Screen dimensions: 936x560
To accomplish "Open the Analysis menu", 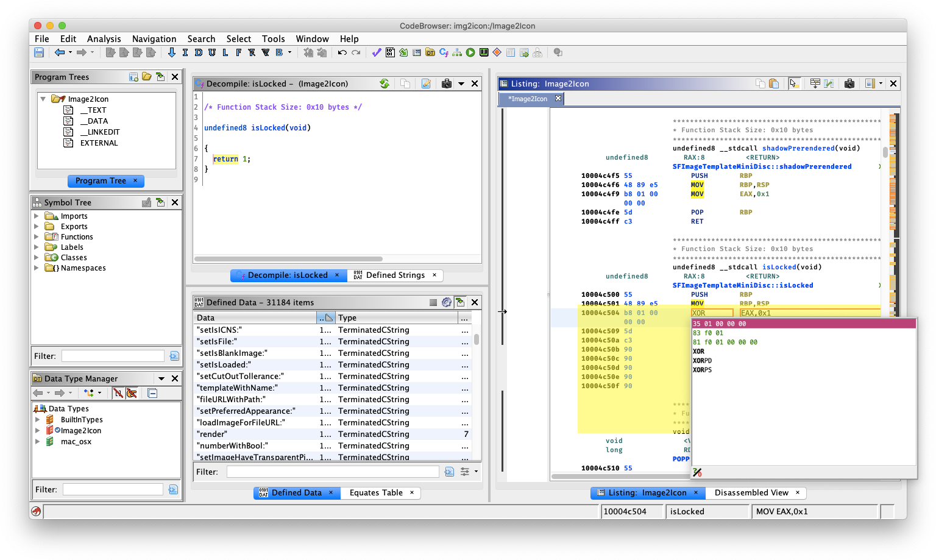I will pos(104,39).
